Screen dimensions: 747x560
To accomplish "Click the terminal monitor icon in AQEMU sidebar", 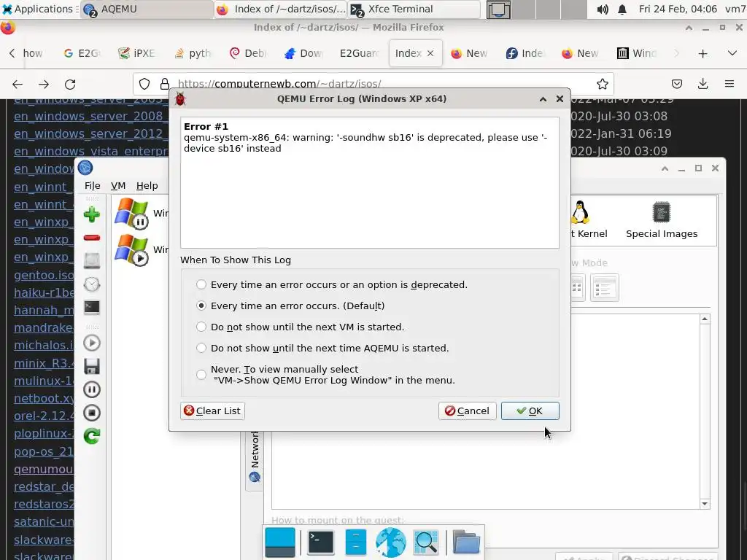I will click(91, 308).
